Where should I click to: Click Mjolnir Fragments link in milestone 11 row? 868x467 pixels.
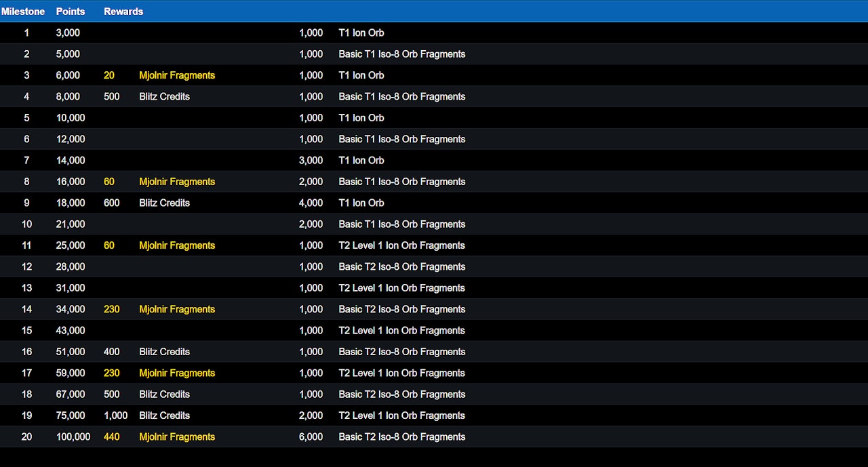177,245
